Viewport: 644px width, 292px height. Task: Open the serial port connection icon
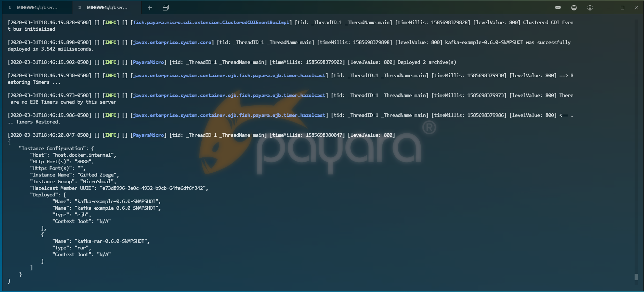[558, 8]
